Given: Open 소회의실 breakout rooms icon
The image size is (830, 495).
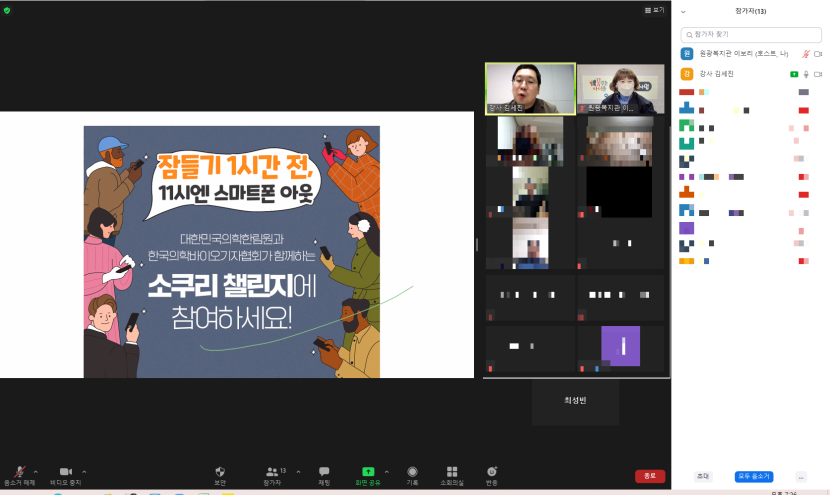Looking at the screenshot, I should [x=452, y=472].
